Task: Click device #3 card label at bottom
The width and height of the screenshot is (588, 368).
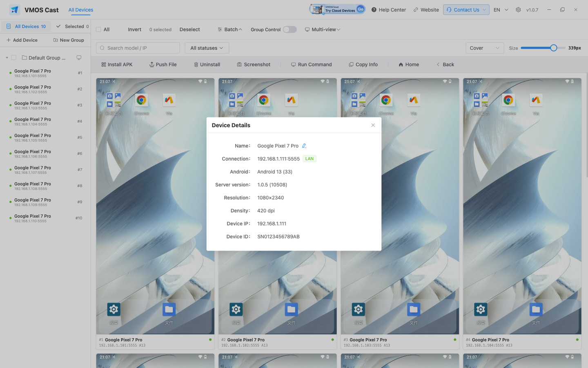Action: [x=400, y=342]
